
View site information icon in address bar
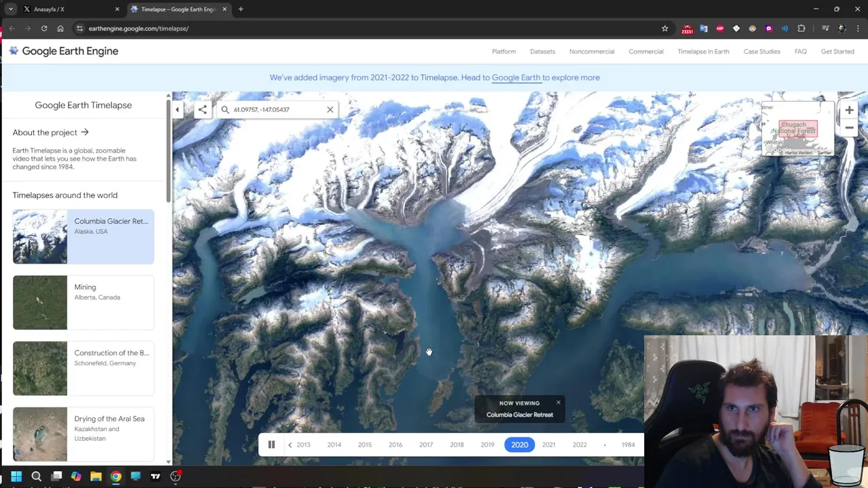click(x=79, y=28)
